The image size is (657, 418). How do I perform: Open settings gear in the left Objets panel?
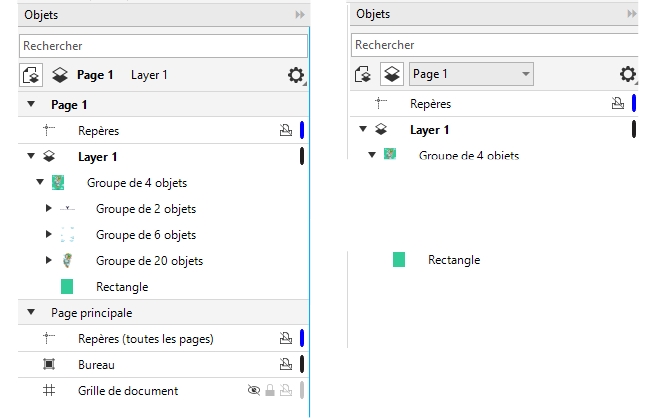click(296, 75)
